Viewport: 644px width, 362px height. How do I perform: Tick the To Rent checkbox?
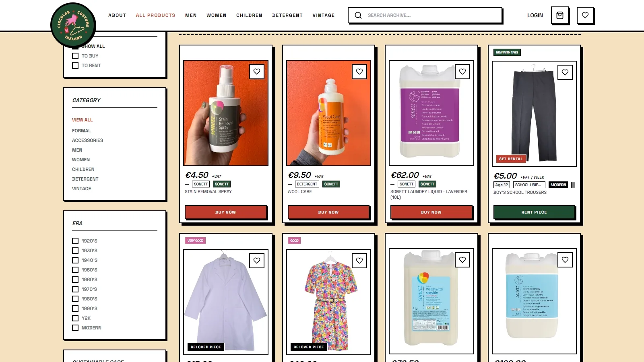(x=75, y=66)
